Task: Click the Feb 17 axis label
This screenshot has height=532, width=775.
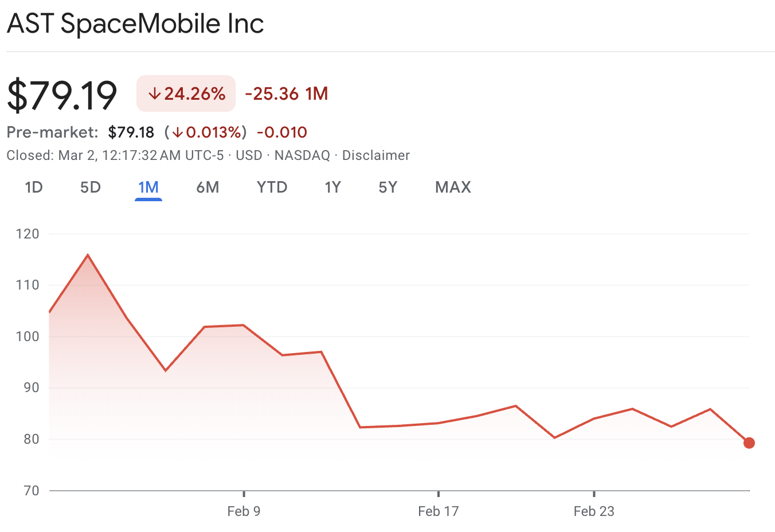Action: pyautogui.click(x=439, y=511)
